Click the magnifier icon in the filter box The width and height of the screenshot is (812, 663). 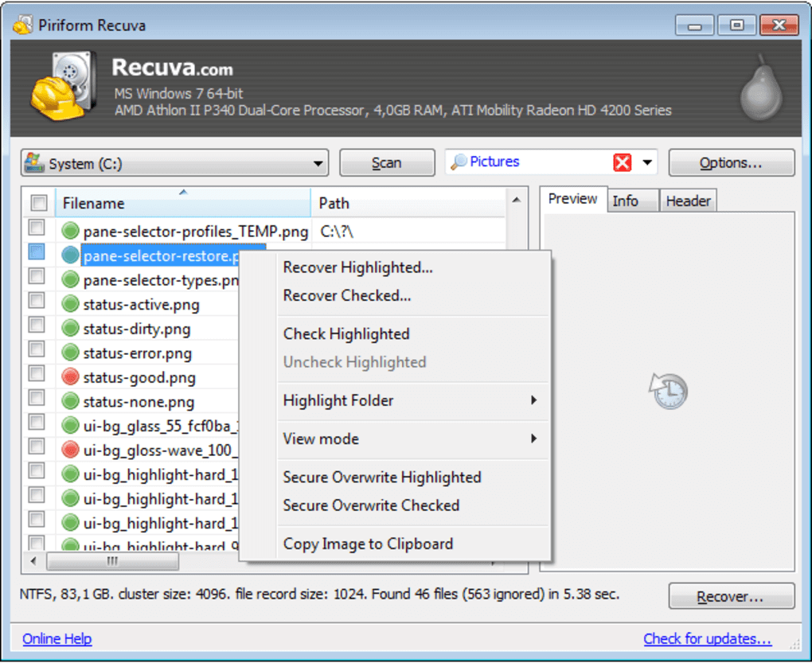pos(459,162)
